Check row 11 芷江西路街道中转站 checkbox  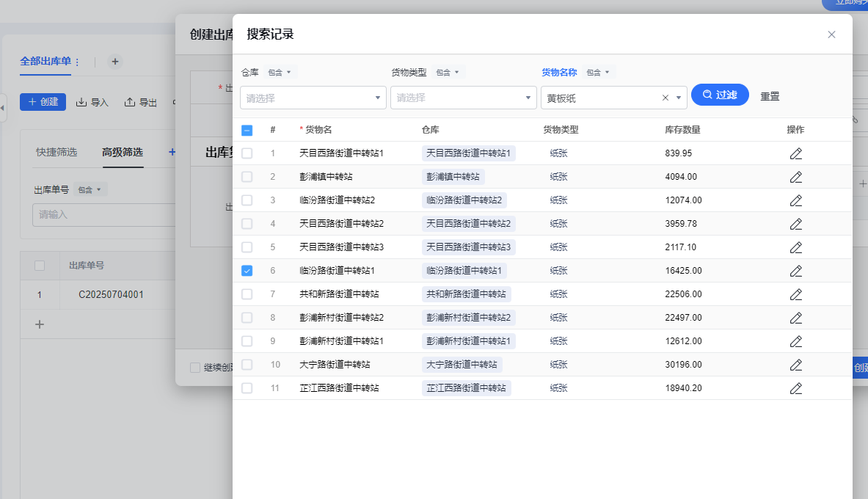click(247, 388)
